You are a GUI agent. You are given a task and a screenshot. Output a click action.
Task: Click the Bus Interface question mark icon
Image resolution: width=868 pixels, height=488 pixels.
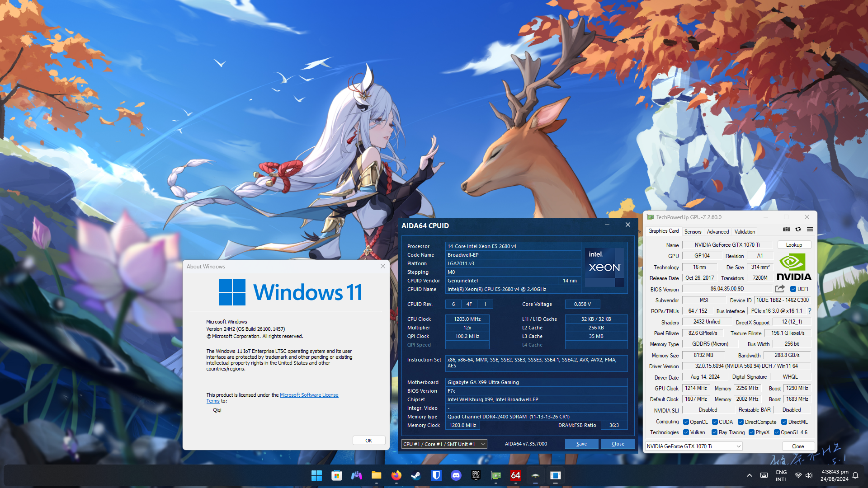coord(809,311)
